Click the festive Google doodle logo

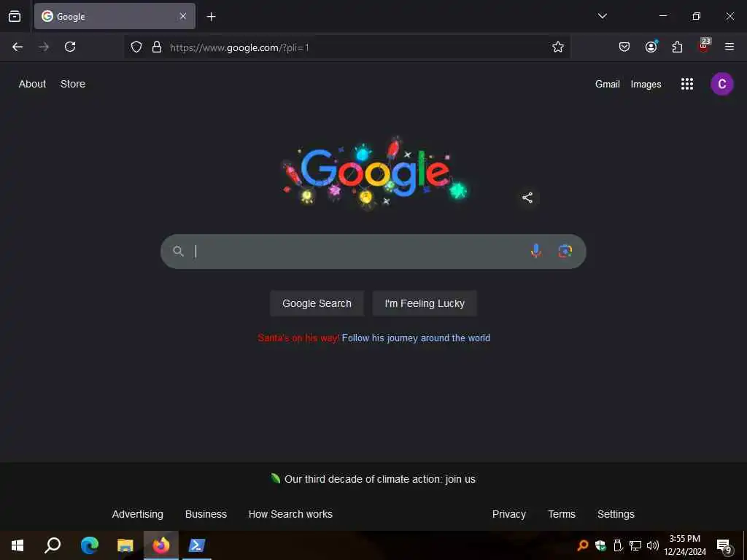(x=374, y=172)
